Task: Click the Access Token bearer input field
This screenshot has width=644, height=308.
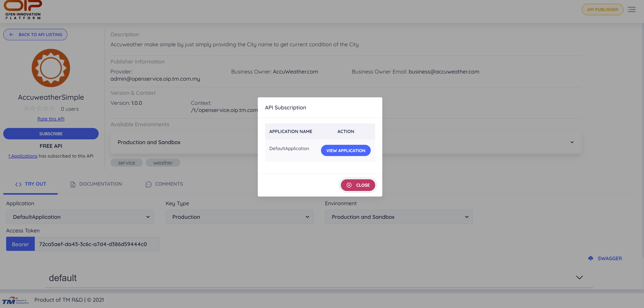Action: 97,244
